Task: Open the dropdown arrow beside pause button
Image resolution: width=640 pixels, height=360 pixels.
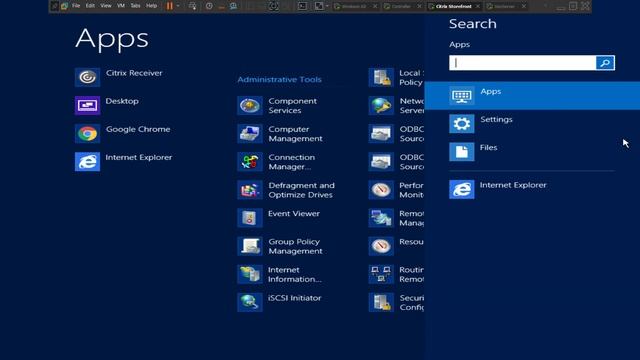Action: coord(178,6)
